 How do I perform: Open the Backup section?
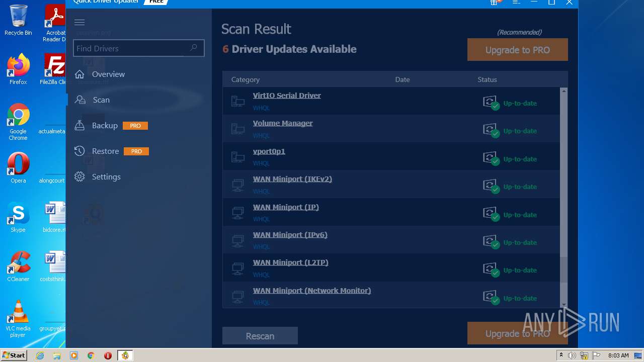coord(105,125)
